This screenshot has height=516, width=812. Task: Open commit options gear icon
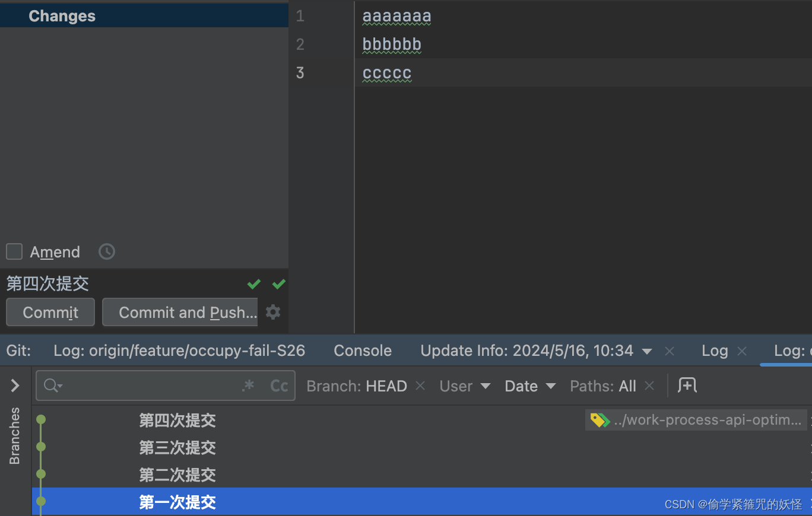pyautogui.click(x=273, y=312)
